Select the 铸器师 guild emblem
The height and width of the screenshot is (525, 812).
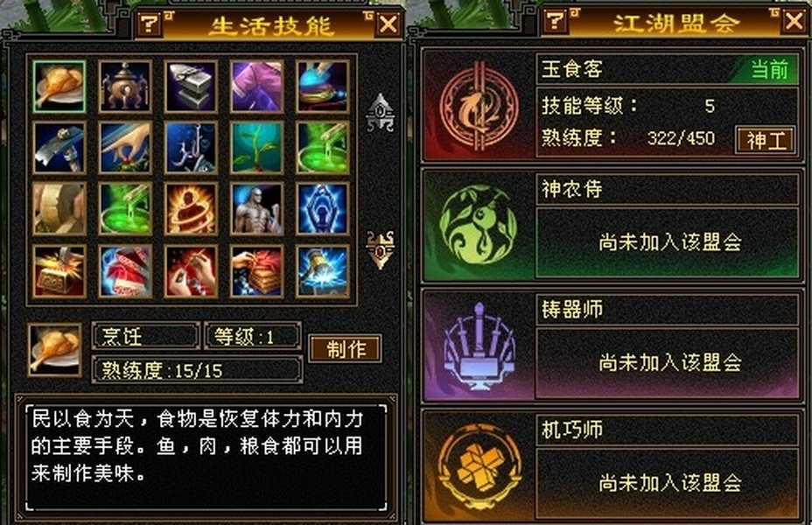tap(479, 346)
